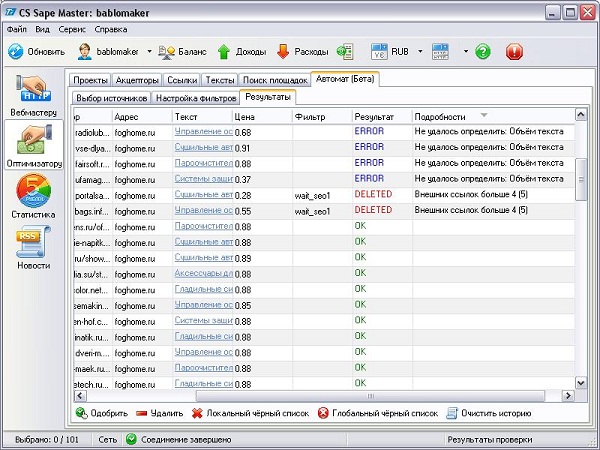600x450 pixels.
Task: Click the green Доходы up arrow
Action: [x=224, y=52]
